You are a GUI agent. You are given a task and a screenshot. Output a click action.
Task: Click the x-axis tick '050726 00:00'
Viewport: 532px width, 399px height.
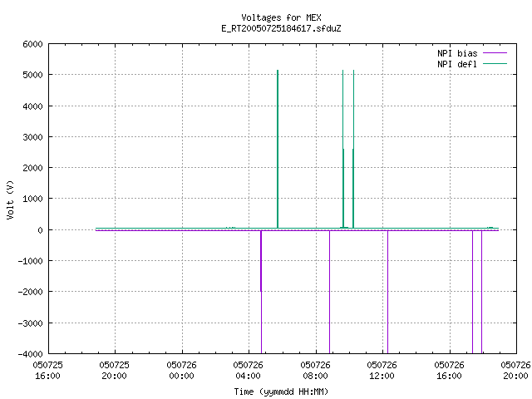(181, 371)
